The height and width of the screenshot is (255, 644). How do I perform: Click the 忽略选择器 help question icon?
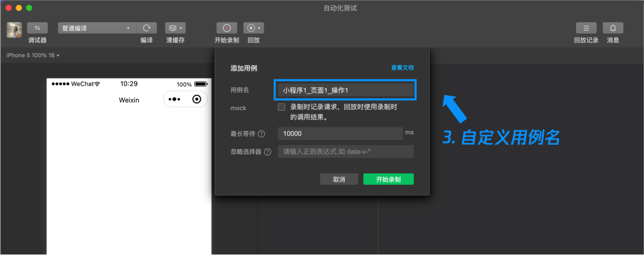[x=268, y=152]
